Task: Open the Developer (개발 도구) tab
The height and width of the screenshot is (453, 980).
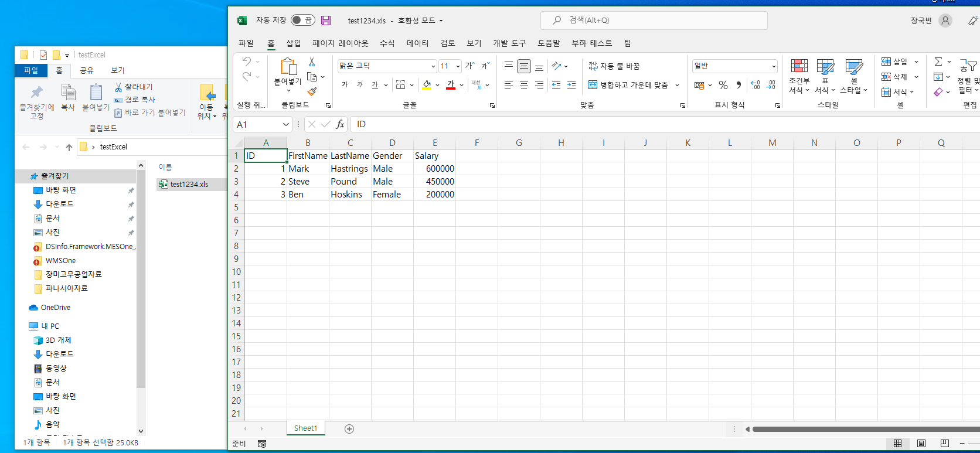Action: 509,43
